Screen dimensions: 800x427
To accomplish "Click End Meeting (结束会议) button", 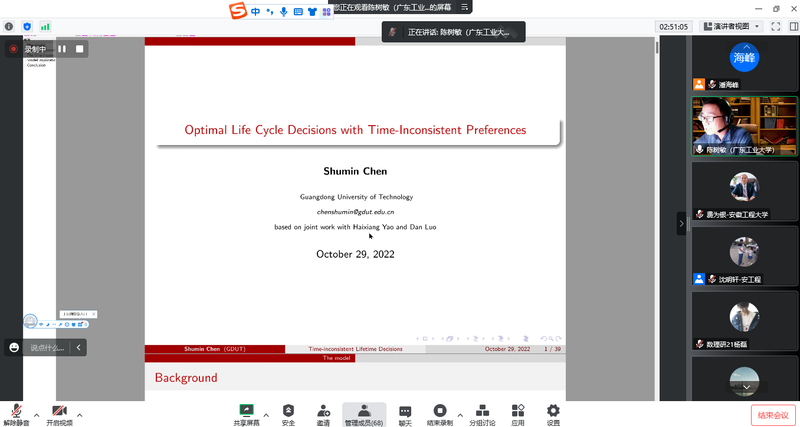I will coord(773,414).
